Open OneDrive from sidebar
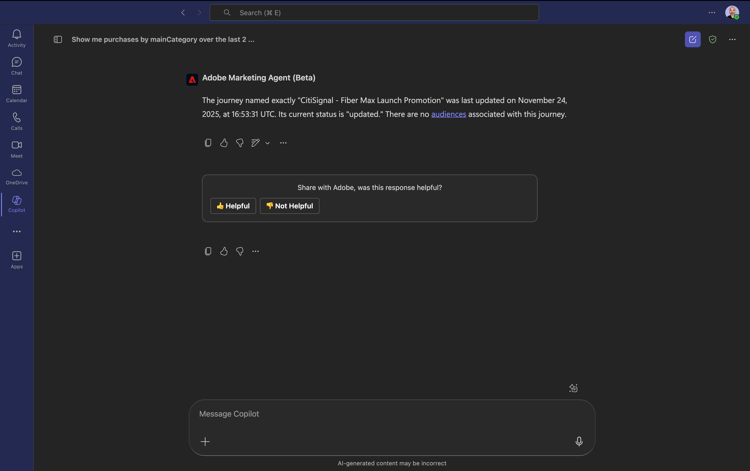The image size is (750, 471). 17,176
